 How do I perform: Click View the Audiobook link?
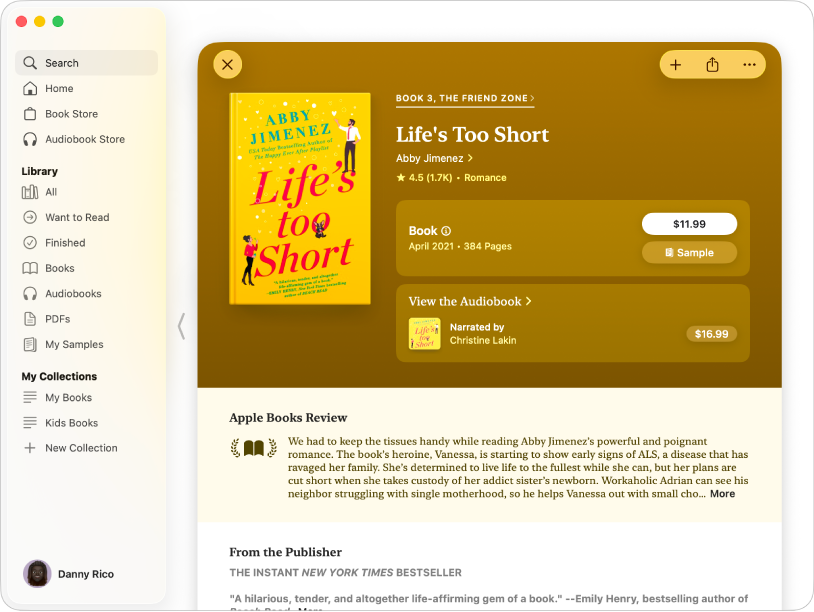[470, 302]
